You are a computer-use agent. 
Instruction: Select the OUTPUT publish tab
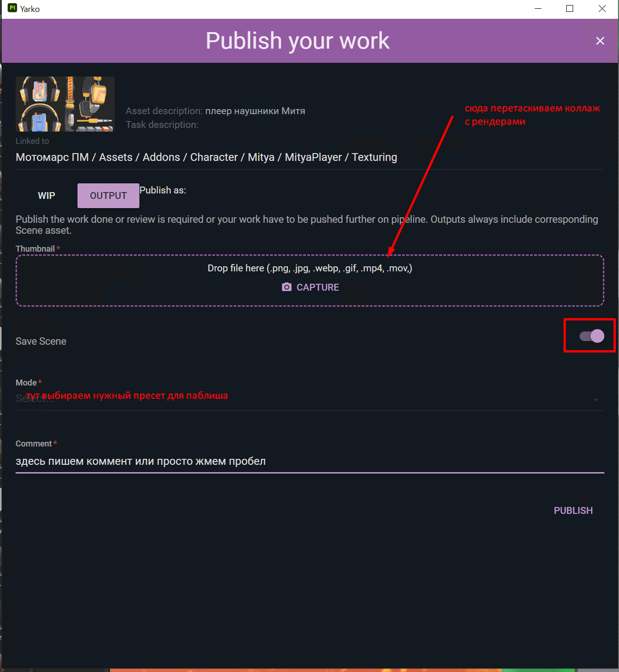[x=108, y=196]
